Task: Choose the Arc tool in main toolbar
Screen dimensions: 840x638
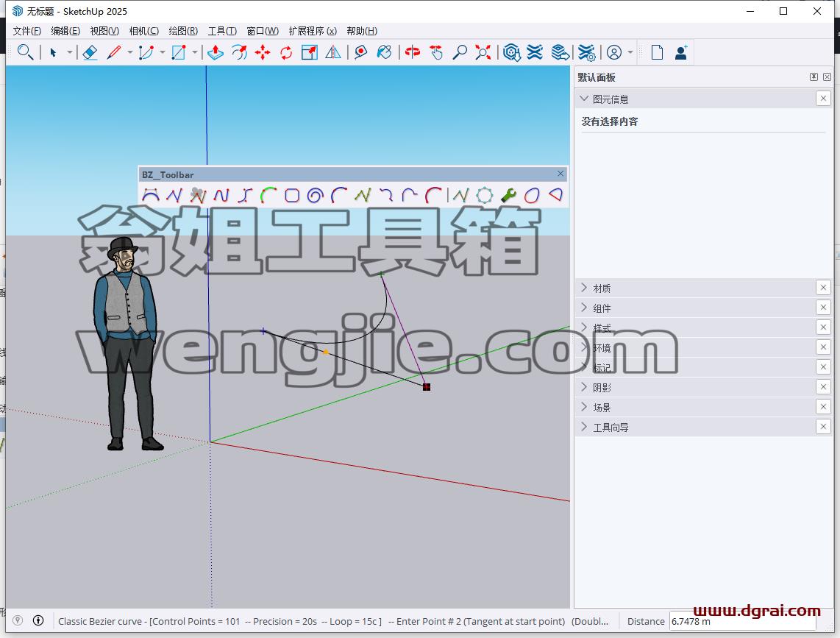Action: click(146, 52)
